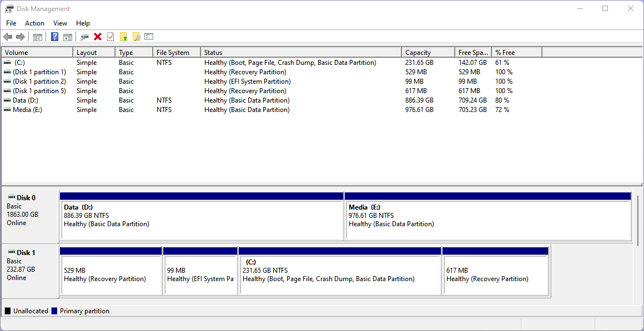Select the Disk 0 header panel
Image resolution: width=644 pixels, height=331 pixels.
coord(28,213)
